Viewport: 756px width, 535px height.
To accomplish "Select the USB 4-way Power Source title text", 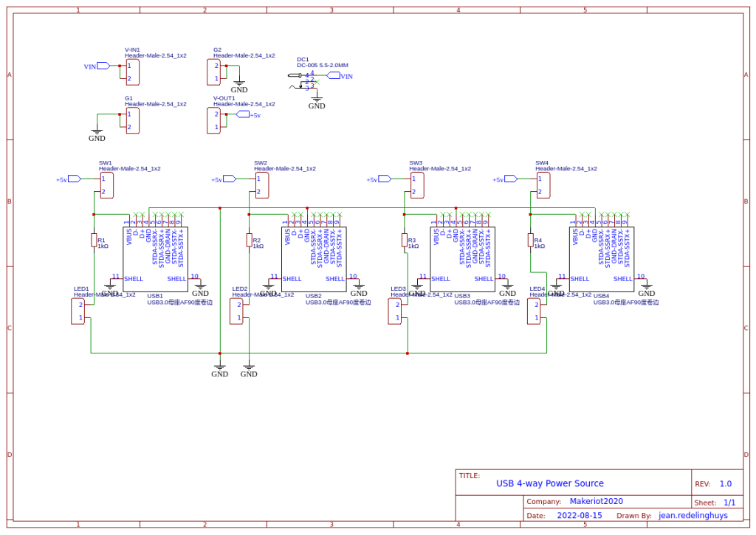I will 549,483.
